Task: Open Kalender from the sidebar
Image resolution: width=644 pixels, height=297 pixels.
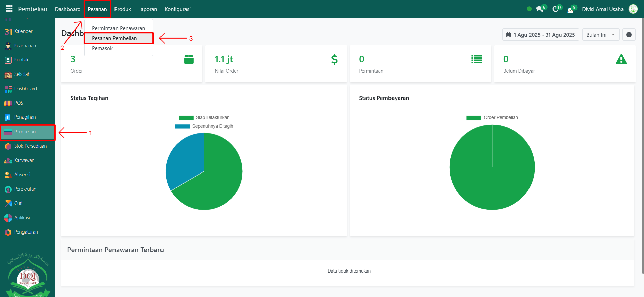Action: click(x=23, y=31)
